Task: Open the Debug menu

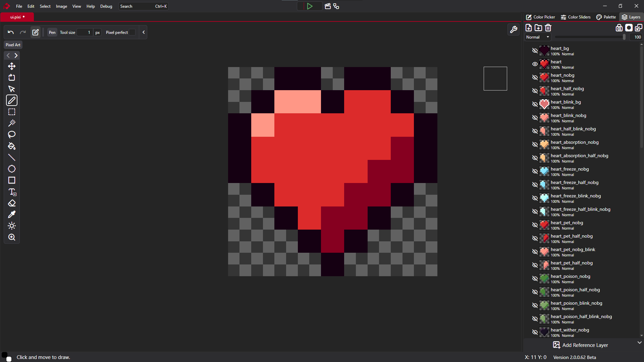Action: point(106,6)
